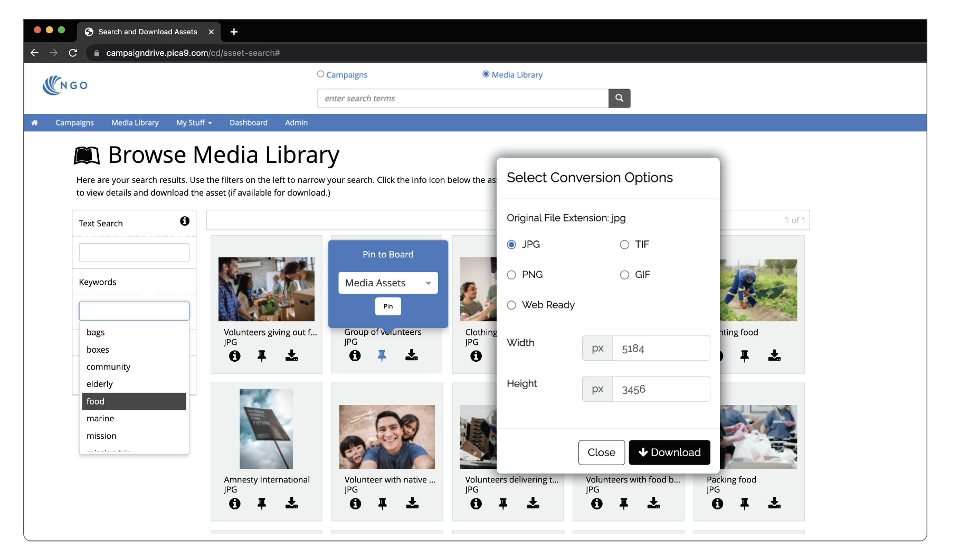This screenshot has height=560, width=969.
Task: Pin the Packing food asset
Action: (745, 504)
